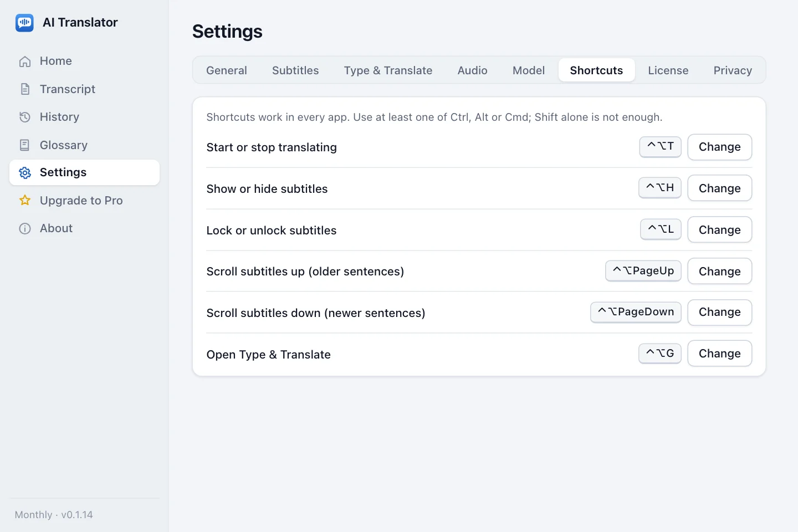Click the Transcript document icon
The width and height of the screenshot is (798, 532).
point(25,89)
